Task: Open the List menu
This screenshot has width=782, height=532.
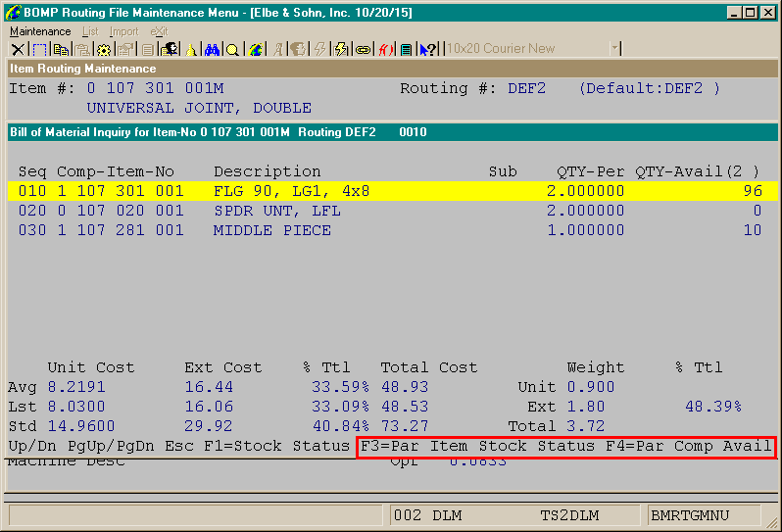Action: (x=90, y=31)
